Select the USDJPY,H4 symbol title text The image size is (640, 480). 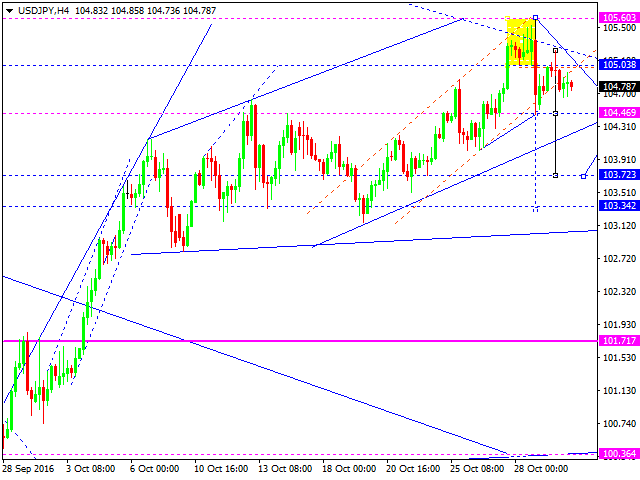tap(43, 11)
